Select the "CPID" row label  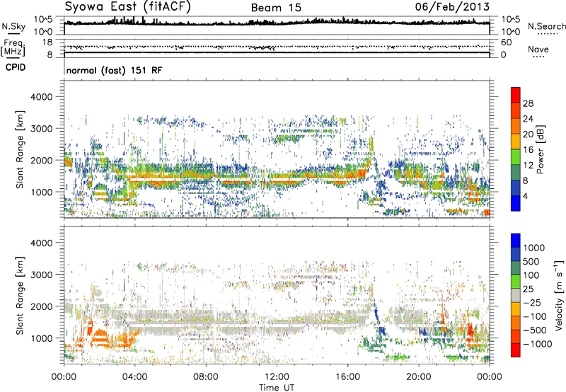(16, 67)
